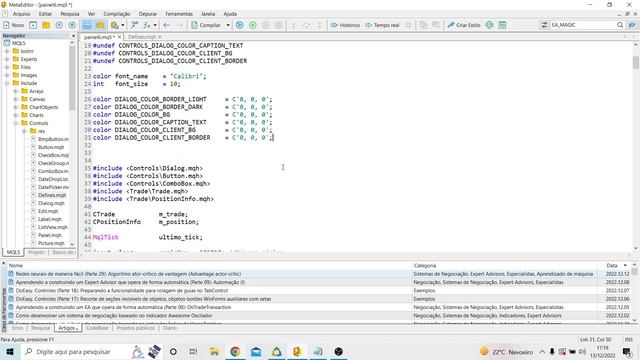Open file with the yellow folder icon
The image size is (640, 360).
(46, 25)
